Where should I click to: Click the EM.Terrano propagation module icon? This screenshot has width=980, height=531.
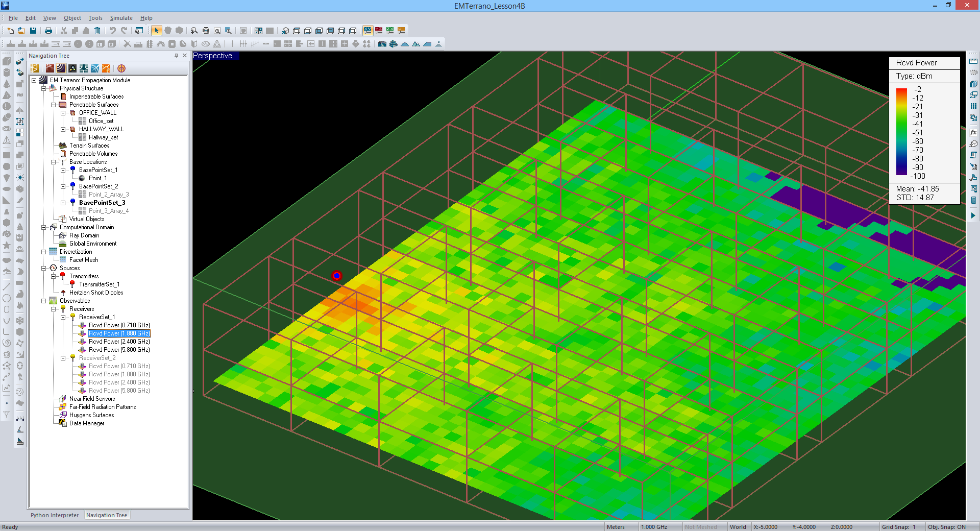tap(61, 68)
